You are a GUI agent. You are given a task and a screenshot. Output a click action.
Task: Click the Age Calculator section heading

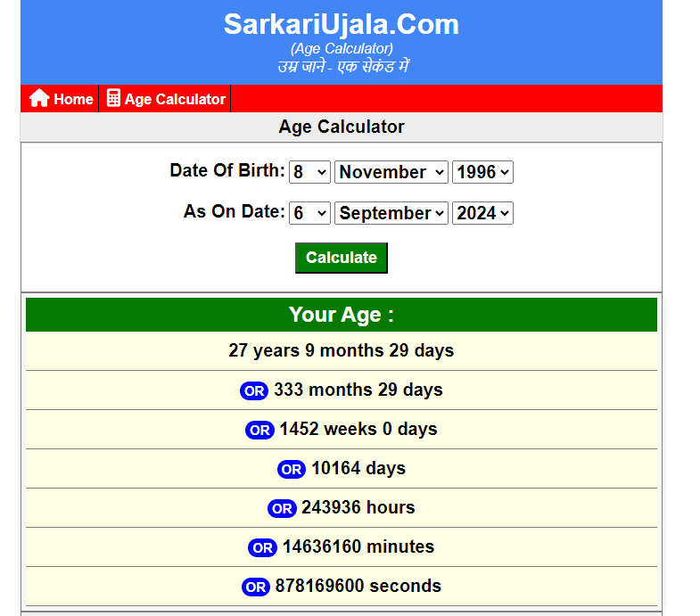pyautogui.click(x=342, y=127)
